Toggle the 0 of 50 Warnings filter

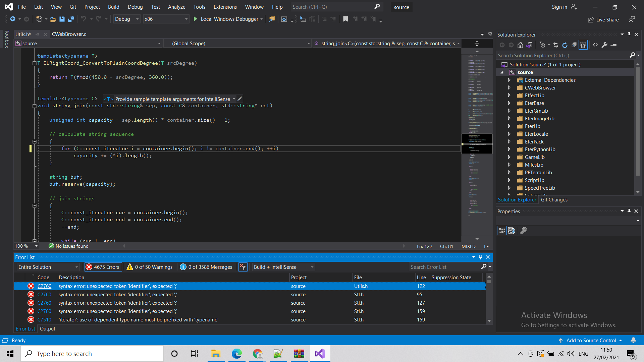point(150,267)
